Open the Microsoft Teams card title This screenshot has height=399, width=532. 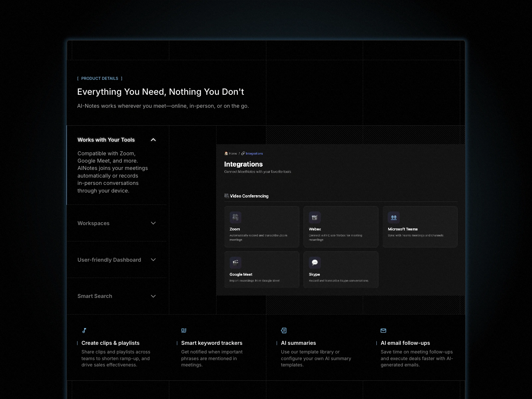pos(403,229)
